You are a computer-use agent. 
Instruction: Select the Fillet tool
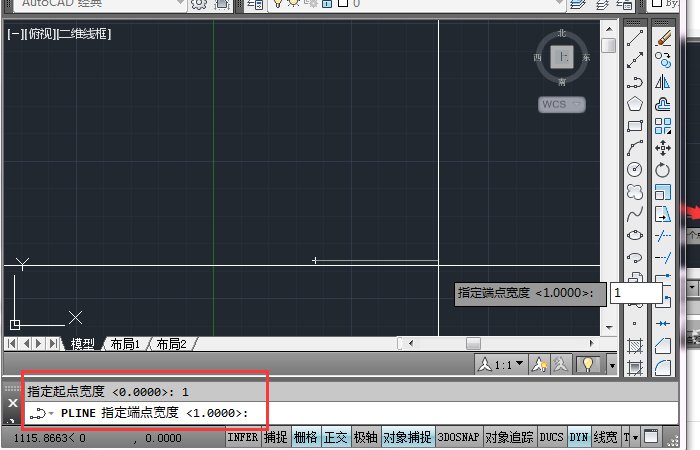click(x=663, y=368)
